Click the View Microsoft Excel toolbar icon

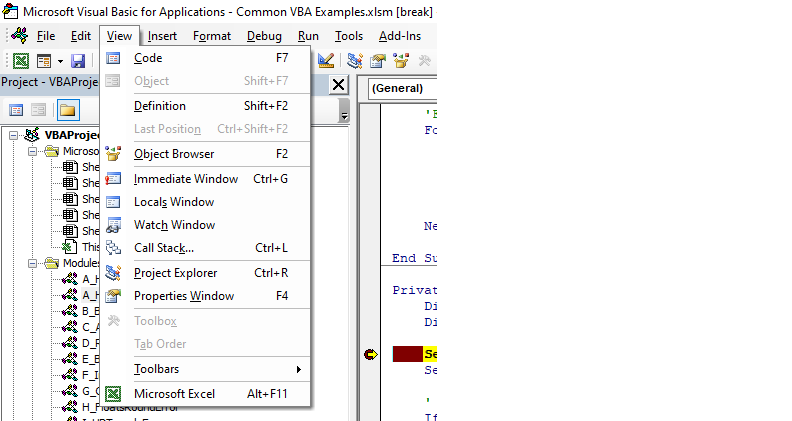click(21, 61)
